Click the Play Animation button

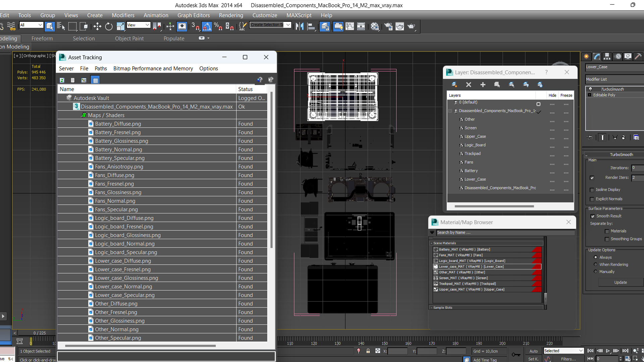(x=607, y=351)
